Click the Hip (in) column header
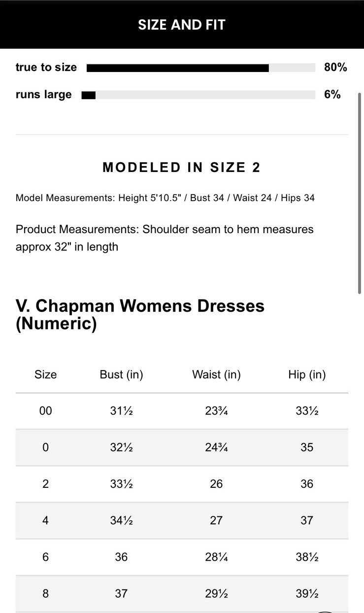The image size is (364, 613). tap(307, 375)
